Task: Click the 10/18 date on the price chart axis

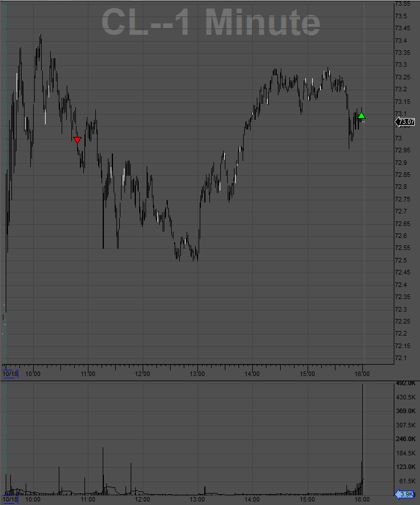Action: 10,374
